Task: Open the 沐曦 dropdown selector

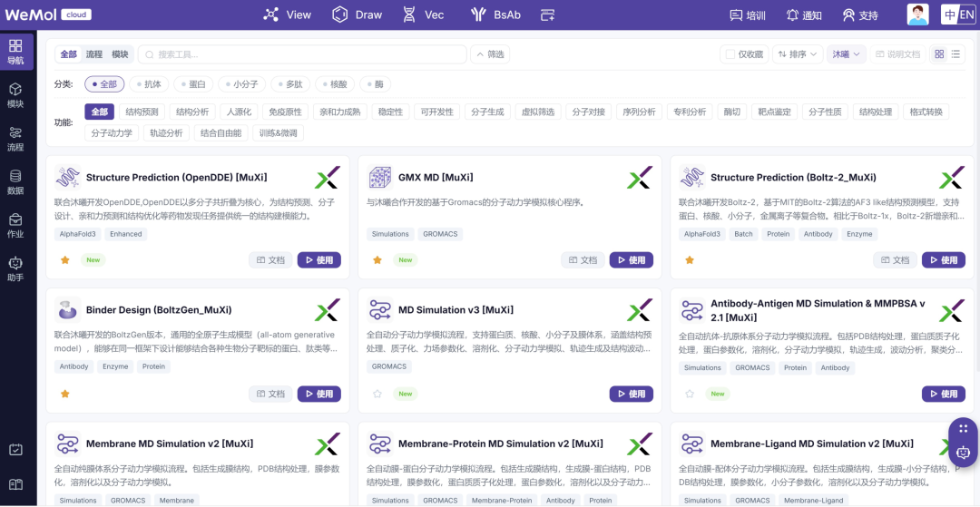Action: [847, 54]
